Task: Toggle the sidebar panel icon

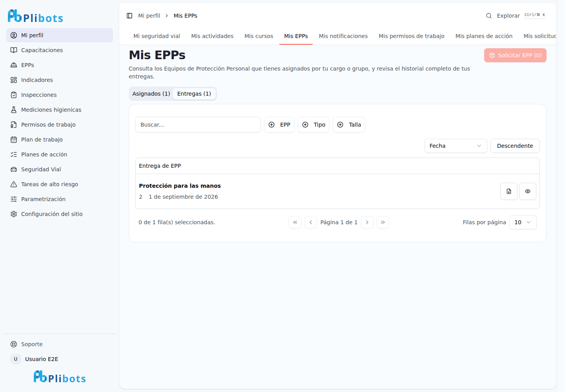Action: coord(129,16)
